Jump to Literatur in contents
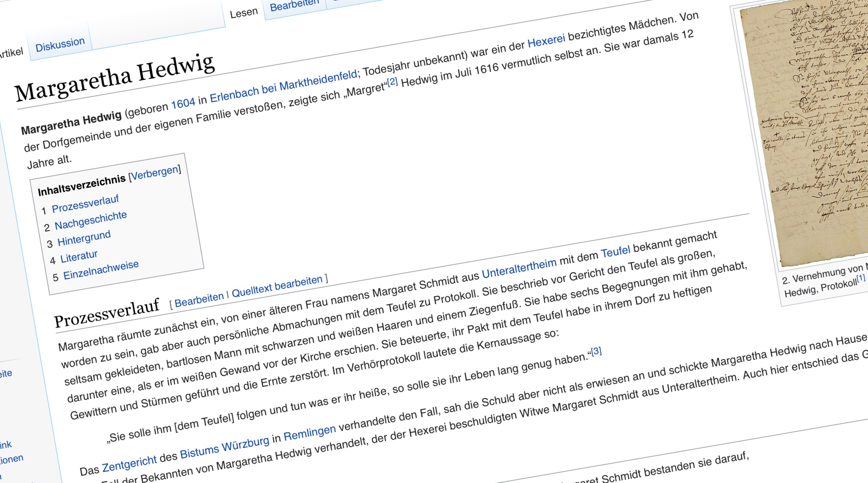The width and height of the screenshot is (868, 483). coord(79,257)
